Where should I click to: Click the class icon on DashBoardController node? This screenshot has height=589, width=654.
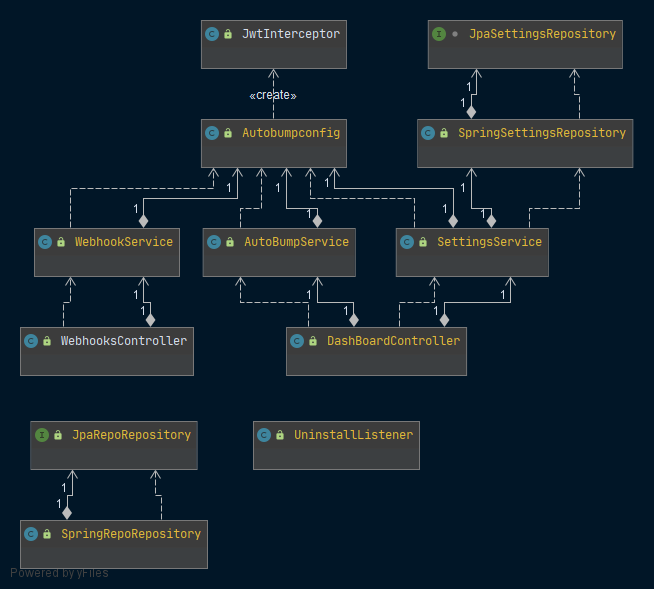(x=297, y=341)
